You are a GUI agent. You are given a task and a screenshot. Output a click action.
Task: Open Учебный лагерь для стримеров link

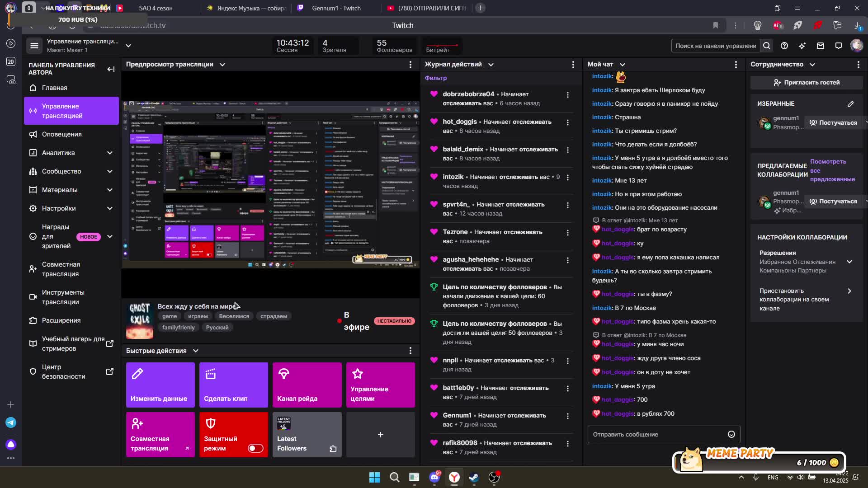tap(71, 343)
